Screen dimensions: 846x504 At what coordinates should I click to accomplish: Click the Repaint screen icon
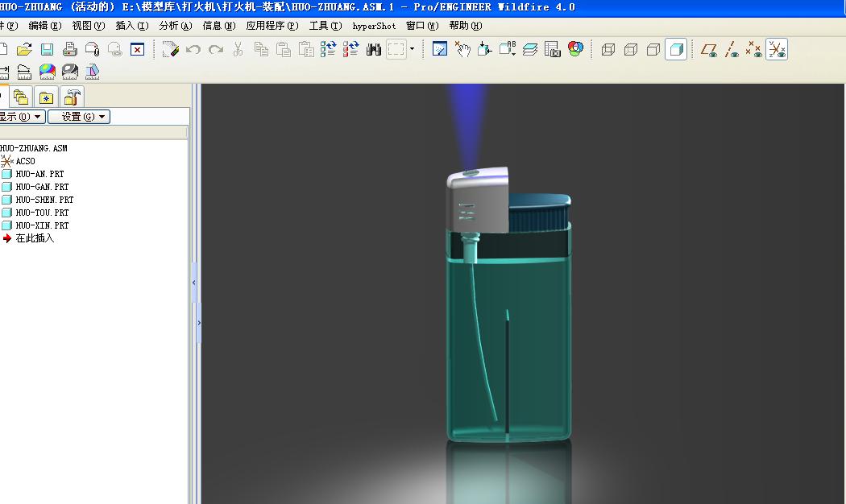coord(440,50)
